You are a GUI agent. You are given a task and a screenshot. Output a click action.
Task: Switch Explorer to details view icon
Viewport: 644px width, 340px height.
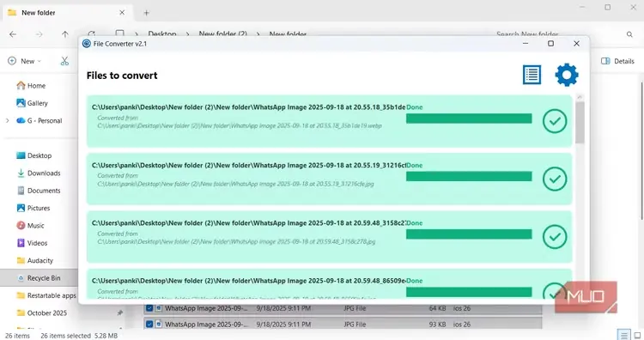coord(623,335)
